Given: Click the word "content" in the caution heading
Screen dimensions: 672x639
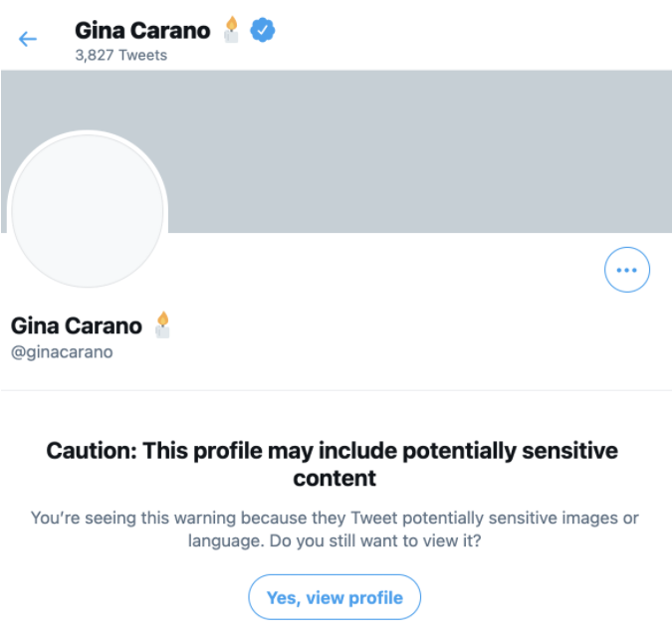Looking at the screenshot, I should click(x=335, y=479).
